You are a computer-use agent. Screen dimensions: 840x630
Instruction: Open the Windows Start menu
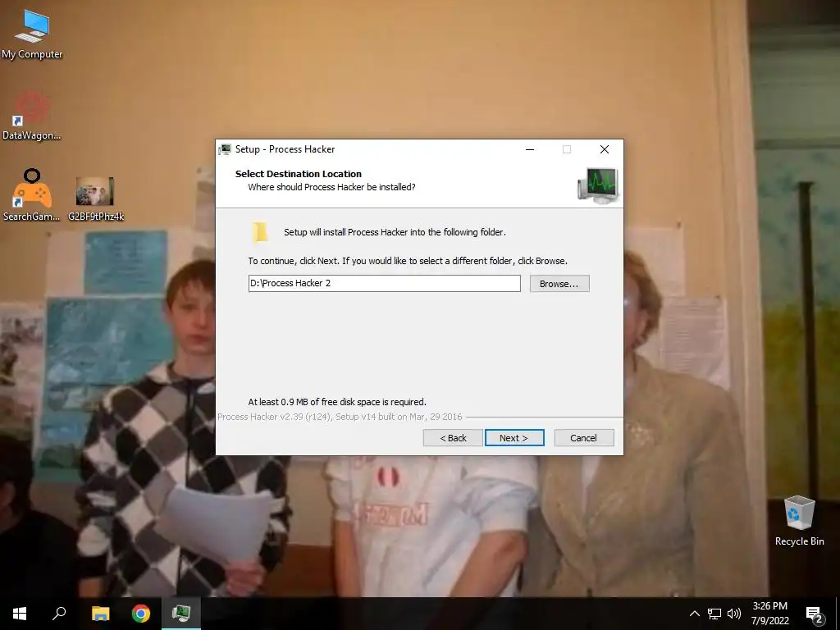tap(20, 614)
